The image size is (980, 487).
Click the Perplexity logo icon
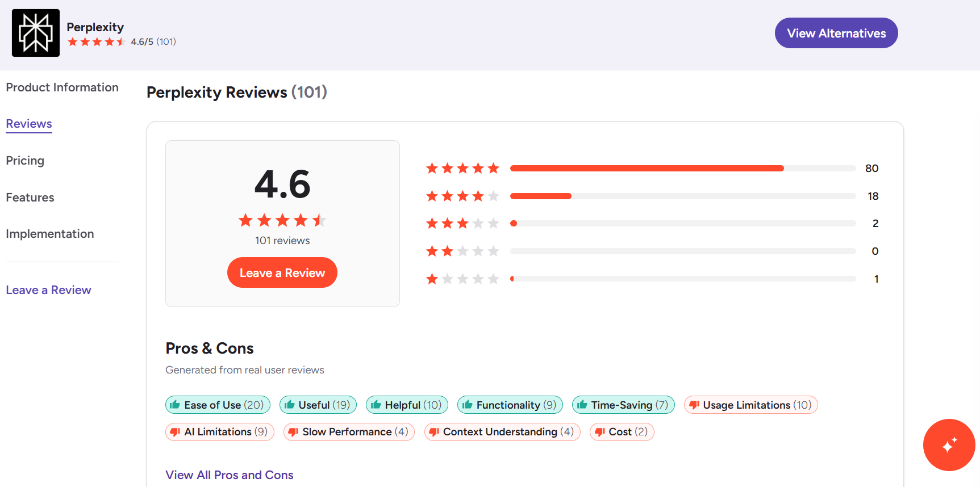click(36, 33)
